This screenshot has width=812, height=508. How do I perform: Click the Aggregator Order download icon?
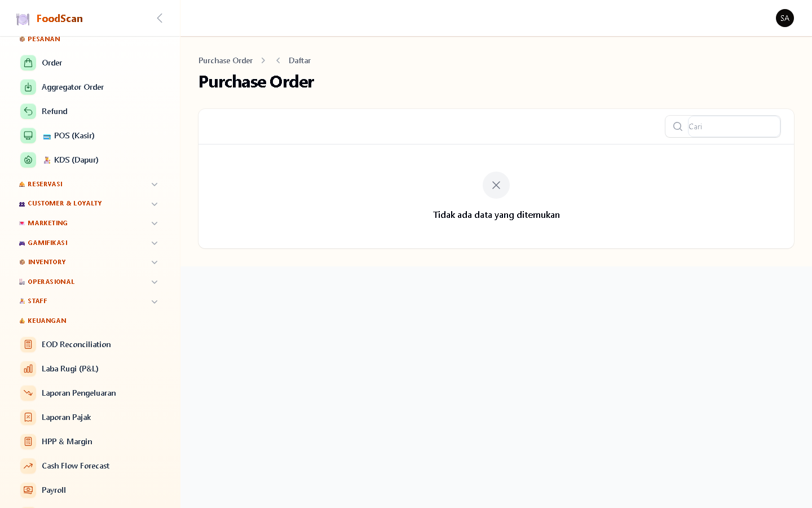28,87
